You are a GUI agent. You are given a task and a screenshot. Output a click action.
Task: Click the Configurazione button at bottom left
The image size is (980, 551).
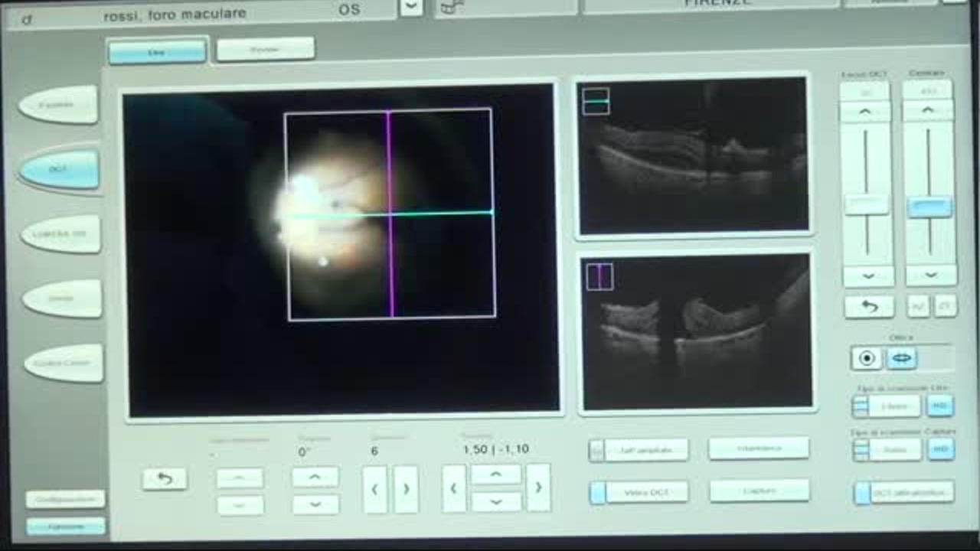coord(65,500)
